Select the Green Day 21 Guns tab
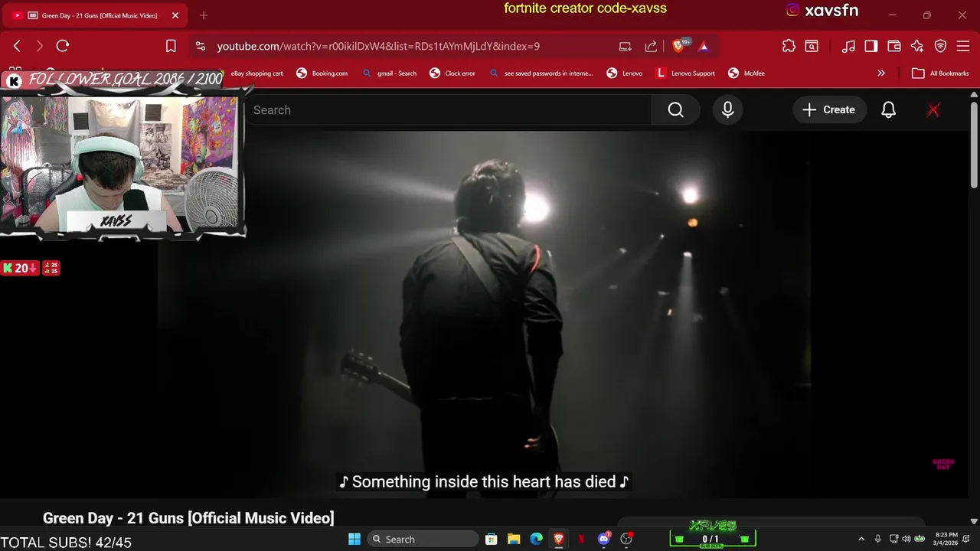Viewport: 980px width, 551px height. (96, 15)
